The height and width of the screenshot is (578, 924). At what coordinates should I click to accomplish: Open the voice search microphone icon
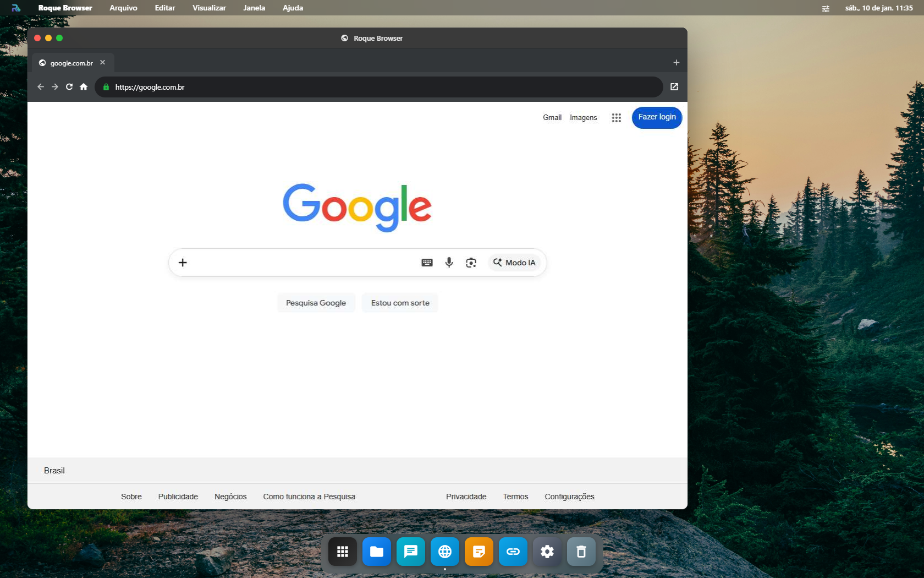click(449, 263)
